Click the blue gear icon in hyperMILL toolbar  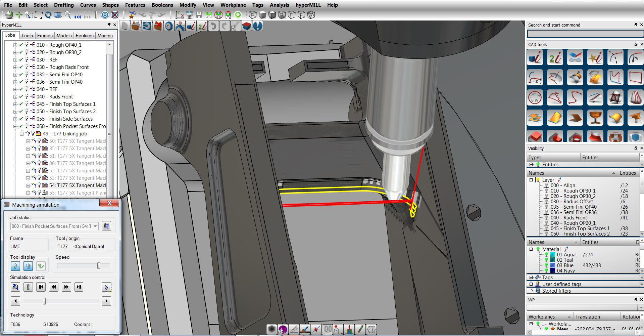click(169, 26)
